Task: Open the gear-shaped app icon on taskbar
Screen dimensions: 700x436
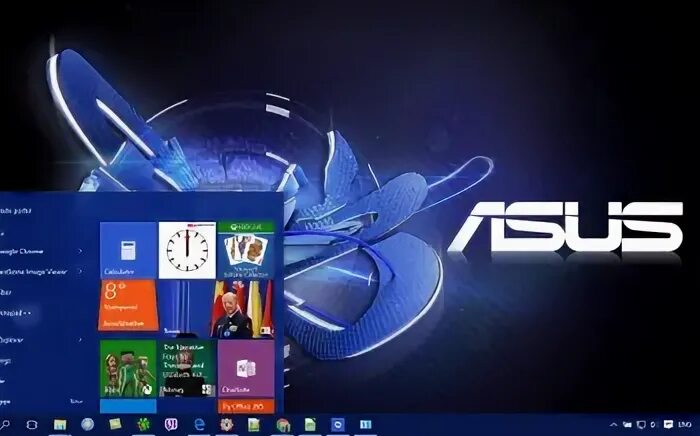Action: coord(227,424)
